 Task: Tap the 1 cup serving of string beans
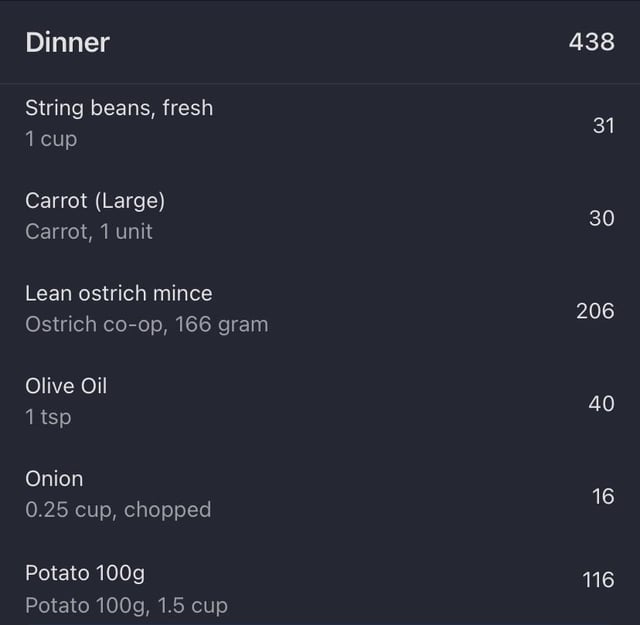coord(51,139)
